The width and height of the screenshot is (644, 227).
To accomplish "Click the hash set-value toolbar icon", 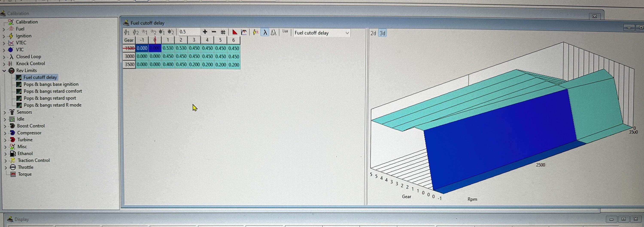I will (x=223, y=32).
